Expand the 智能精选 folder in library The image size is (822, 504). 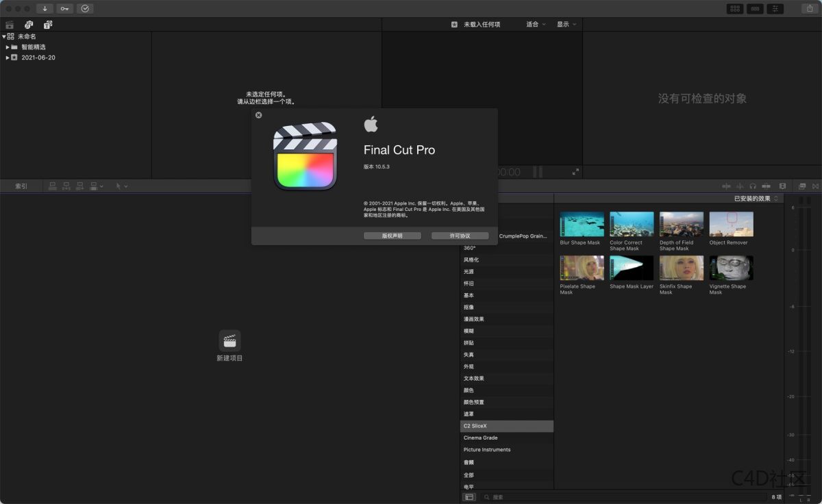(x=8, y=47)
